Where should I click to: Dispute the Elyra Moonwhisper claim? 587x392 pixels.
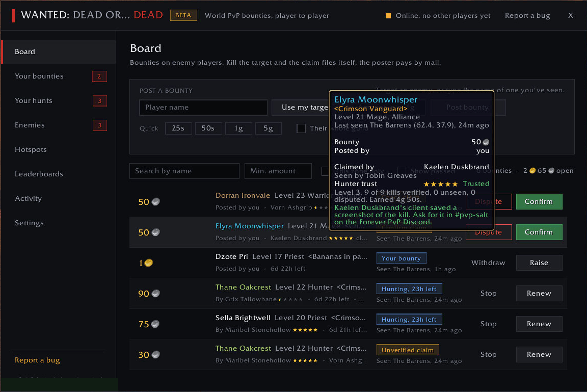tap(489, 233)
